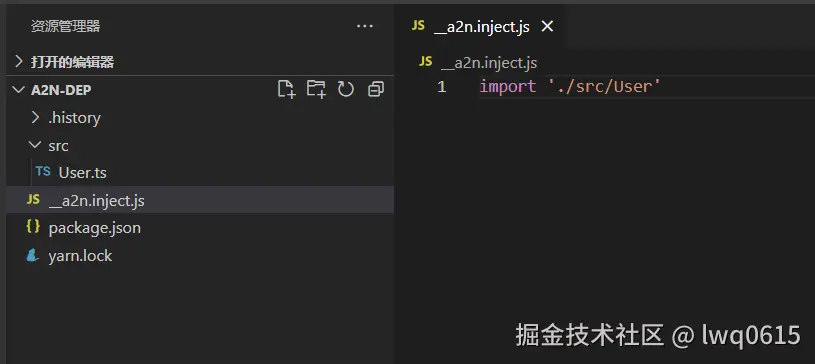Collapse all folders in explorer
Viewport: 815px width, 364px height.
(x=375, y=89)
